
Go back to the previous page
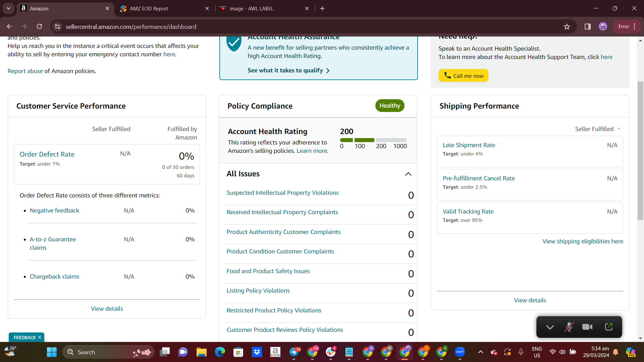[x=9, y=26]
